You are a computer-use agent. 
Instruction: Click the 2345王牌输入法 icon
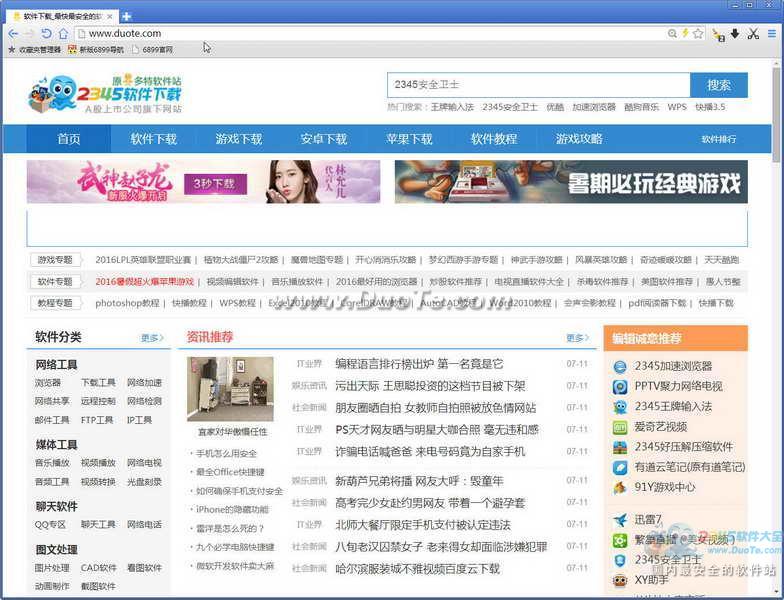tap(620, 407)
